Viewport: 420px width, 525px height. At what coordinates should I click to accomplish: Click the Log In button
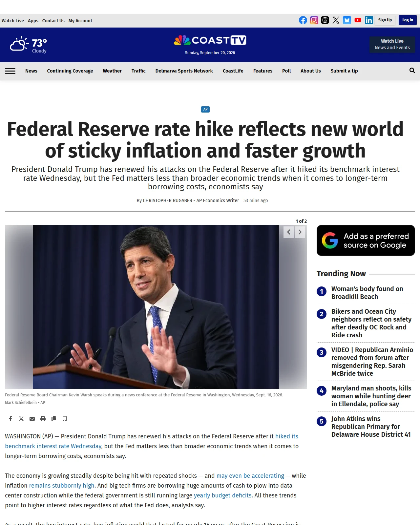coord(408,20)
